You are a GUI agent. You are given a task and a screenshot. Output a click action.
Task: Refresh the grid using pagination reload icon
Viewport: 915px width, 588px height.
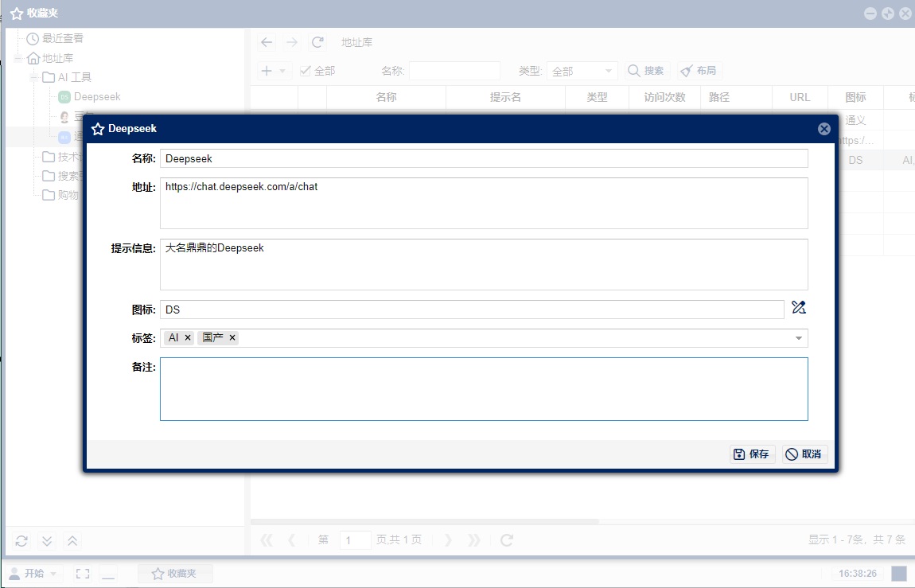coord(507,540)
